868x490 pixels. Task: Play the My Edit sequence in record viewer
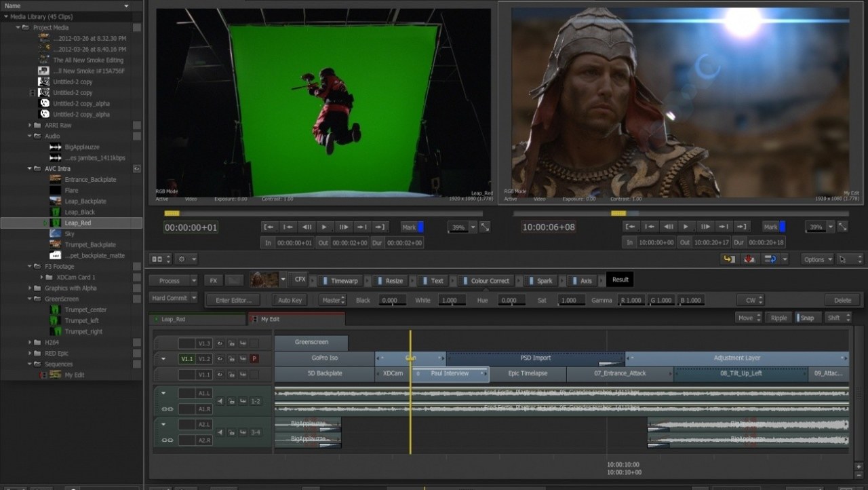[x=686, y=227]
